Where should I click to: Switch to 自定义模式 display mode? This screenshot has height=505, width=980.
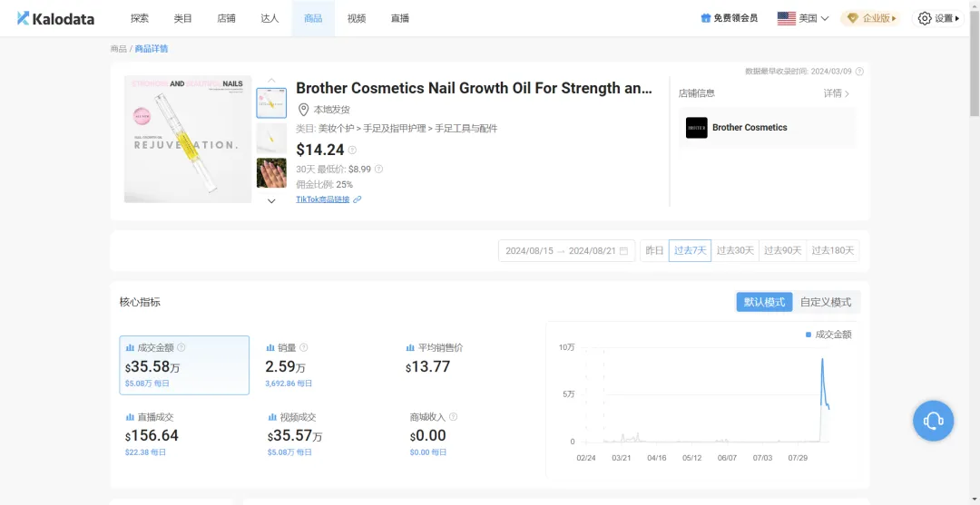click(x=826, y=302)
